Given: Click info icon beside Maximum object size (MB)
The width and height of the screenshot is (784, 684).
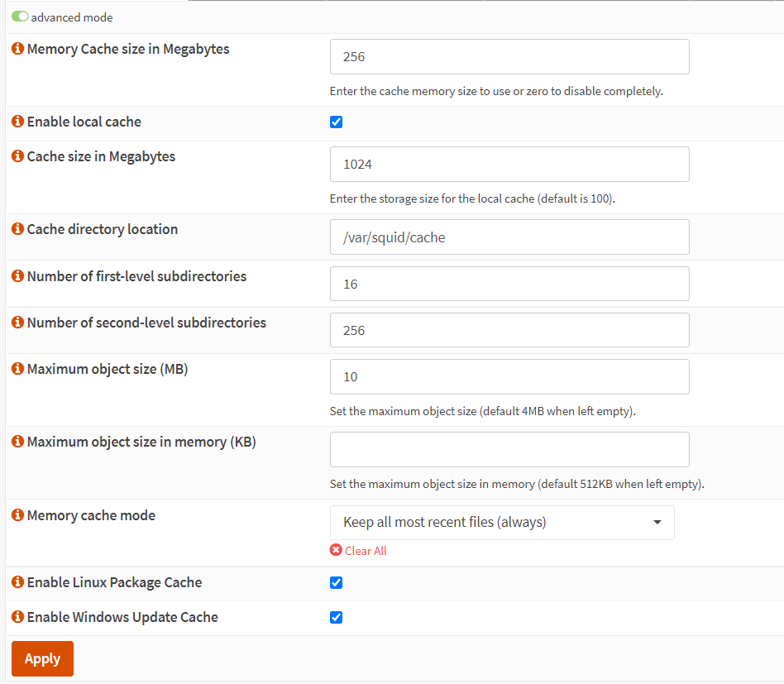Looking at the screenshot, I should coord(17,370).
